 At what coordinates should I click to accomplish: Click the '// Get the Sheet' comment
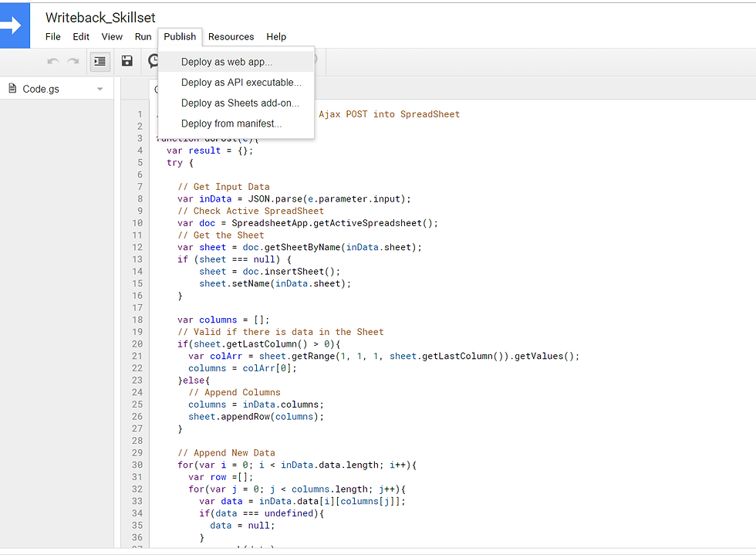point(221,235)
